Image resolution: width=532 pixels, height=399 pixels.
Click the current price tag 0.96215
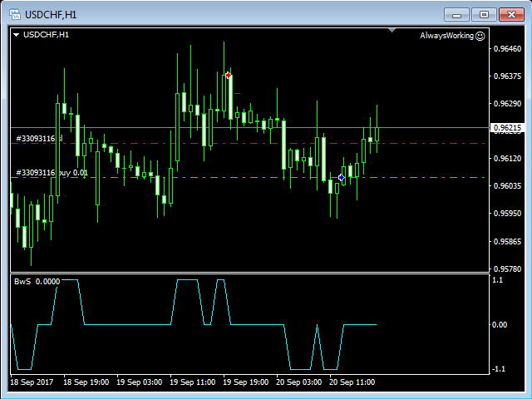coord(507,128)
